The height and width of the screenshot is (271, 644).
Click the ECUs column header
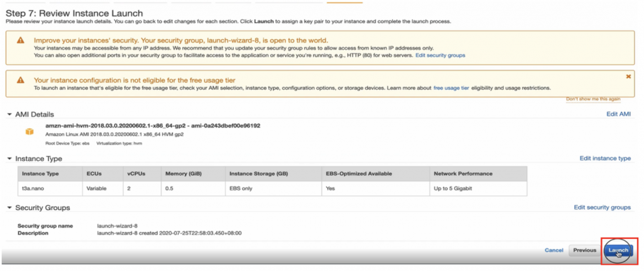click(x=103, y=174)
